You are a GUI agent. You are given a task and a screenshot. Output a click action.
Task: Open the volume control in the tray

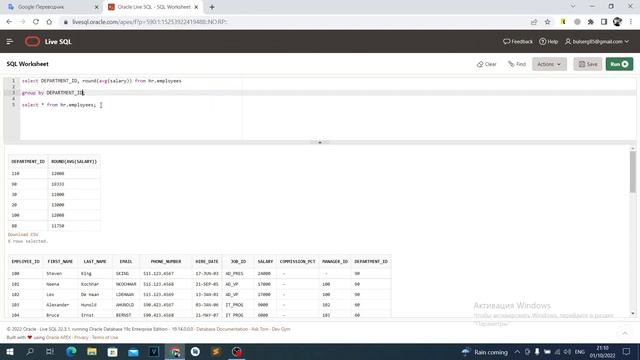567,352
